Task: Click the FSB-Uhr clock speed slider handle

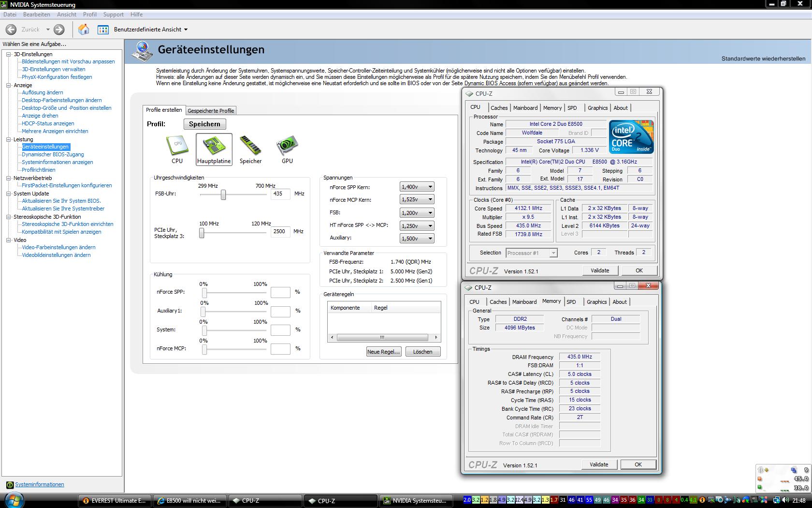Action: [223, 194]
